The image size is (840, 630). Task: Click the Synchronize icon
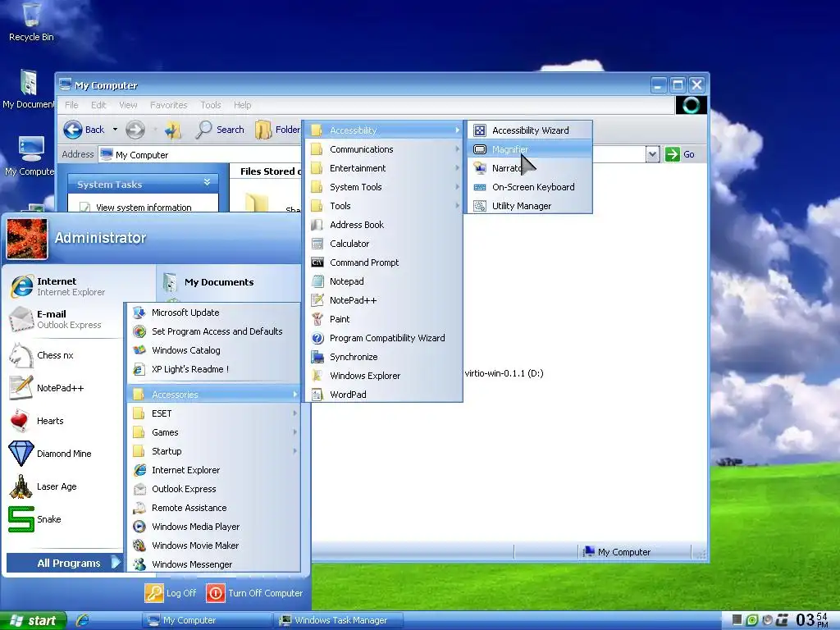click(317, 357)
